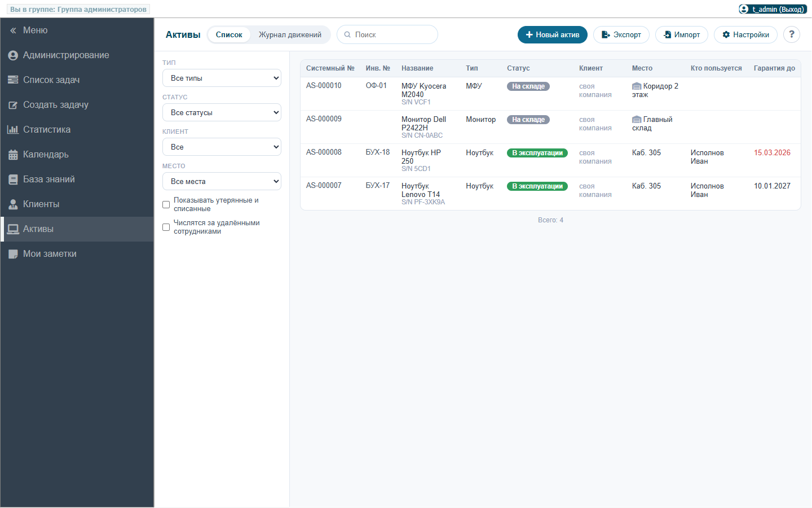This screenshot has width=812, height=508.
Task: Sort by the Системный № column header
Action: pyautogui.click(x=330, y=68)
